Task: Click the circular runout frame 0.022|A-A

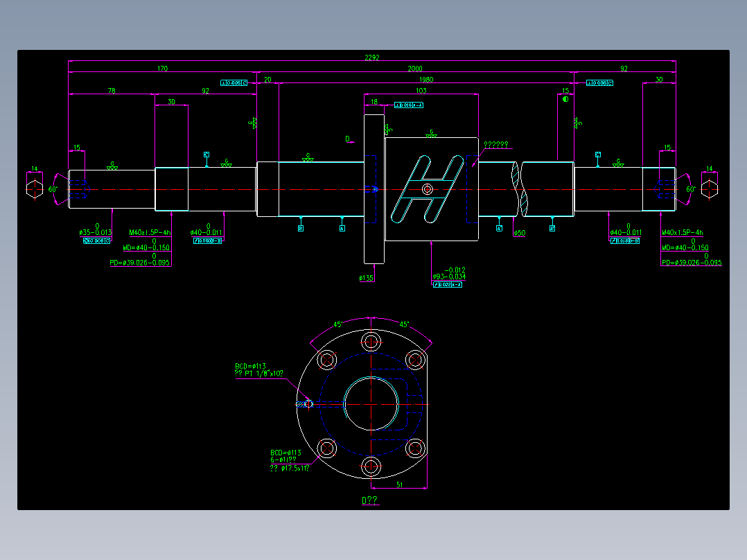Action: point(447,284)
